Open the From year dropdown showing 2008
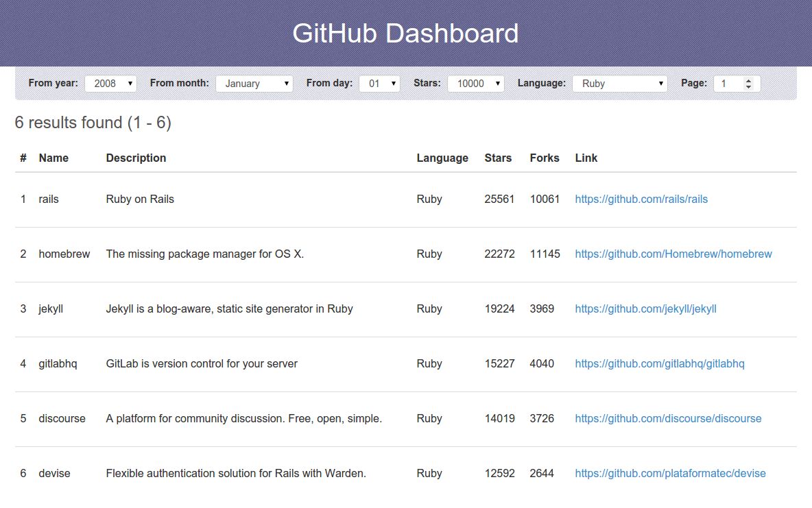The width and height of the screenshot is (812, 508). [x=110, y=84]
